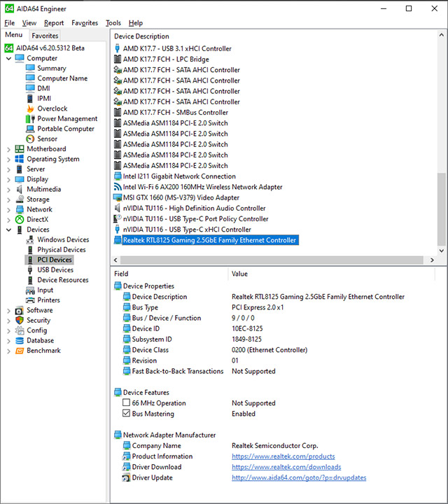Open the realtek.com/downloads link
This screenshot has width=448, height=504.
pyautogui.click(x=286, y=467)
